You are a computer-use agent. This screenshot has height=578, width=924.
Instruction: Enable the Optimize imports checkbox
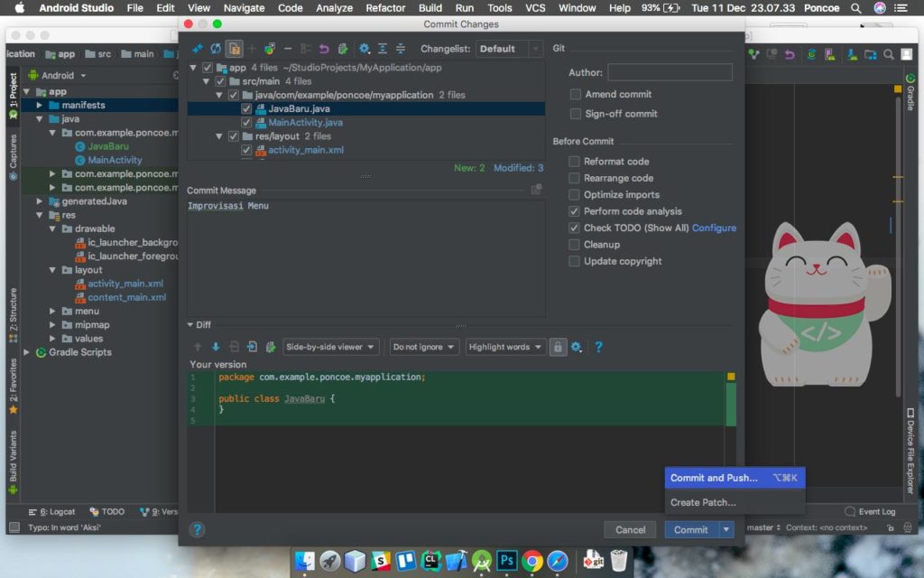coord(574,195)
